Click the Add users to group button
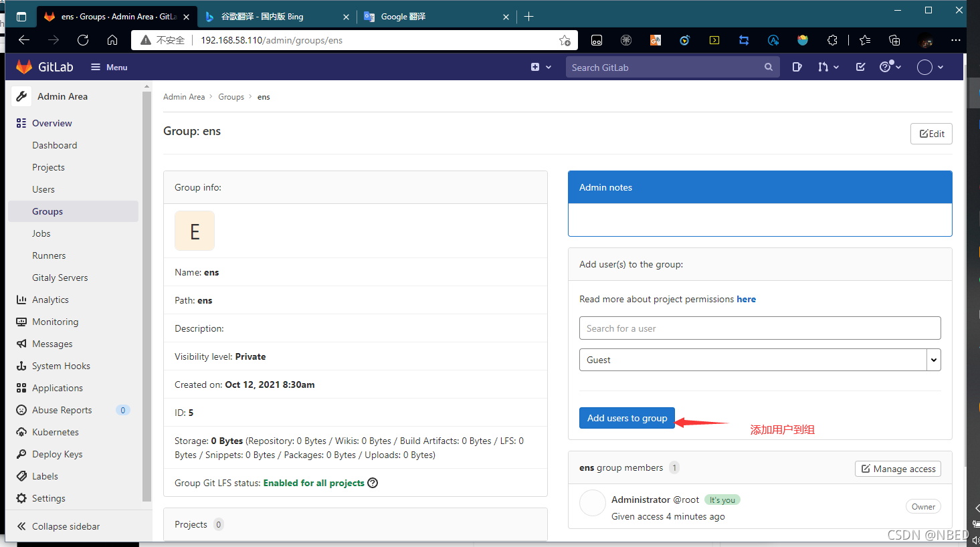This screenshot has height=547, width=980. coord(627,418)
